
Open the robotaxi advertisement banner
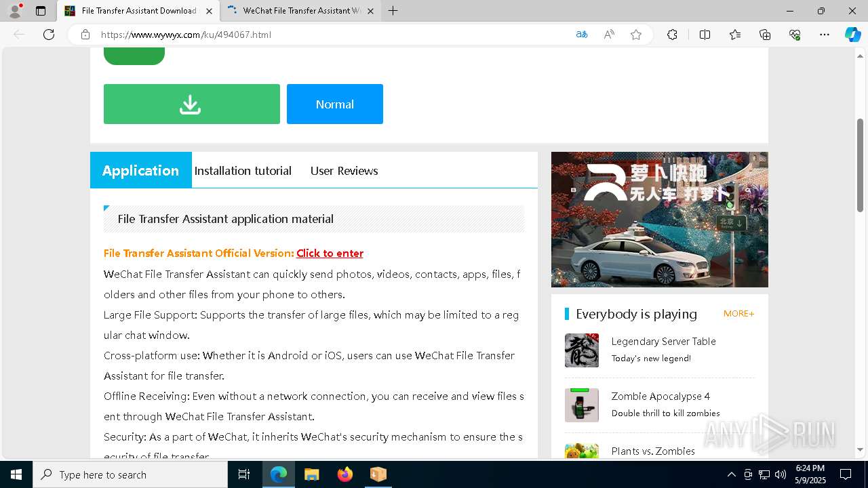coord(660,220)
